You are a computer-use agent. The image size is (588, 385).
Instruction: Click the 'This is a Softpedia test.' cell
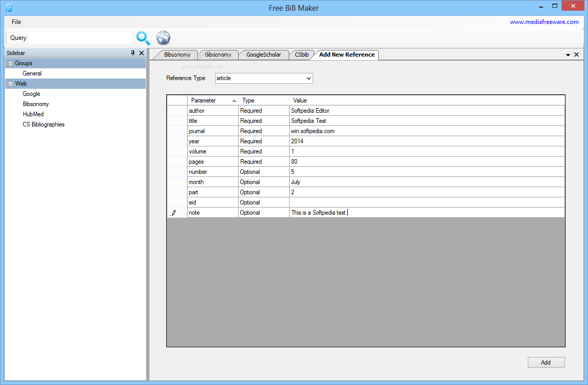(427, 213)
